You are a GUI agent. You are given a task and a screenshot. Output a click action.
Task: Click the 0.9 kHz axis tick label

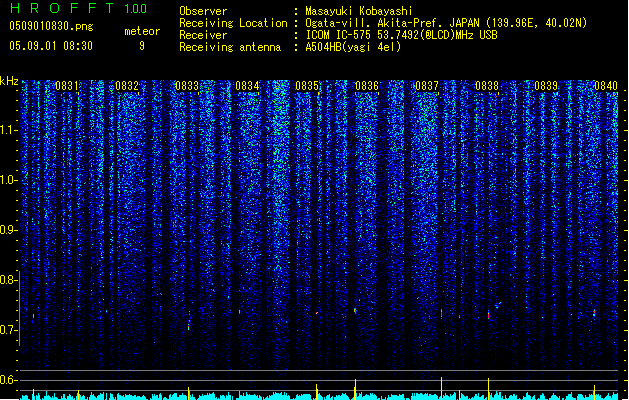pyautogui.click(x=9, y=230)
